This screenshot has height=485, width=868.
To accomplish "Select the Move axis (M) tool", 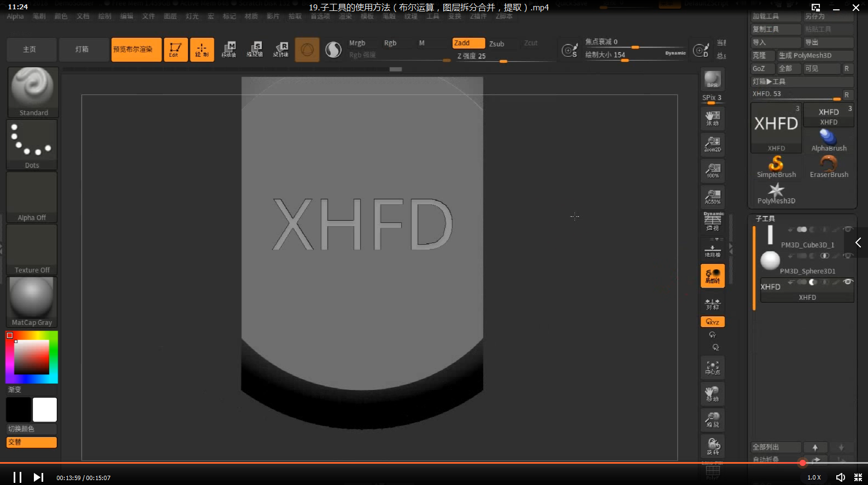I will coord(228,50).
